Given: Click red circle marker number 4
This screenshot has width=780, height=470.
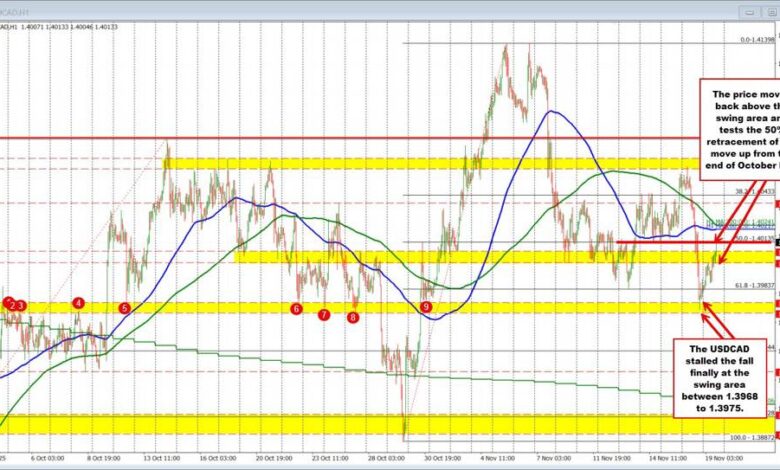Looking at the screenshot, I should (x=78, y=303).
